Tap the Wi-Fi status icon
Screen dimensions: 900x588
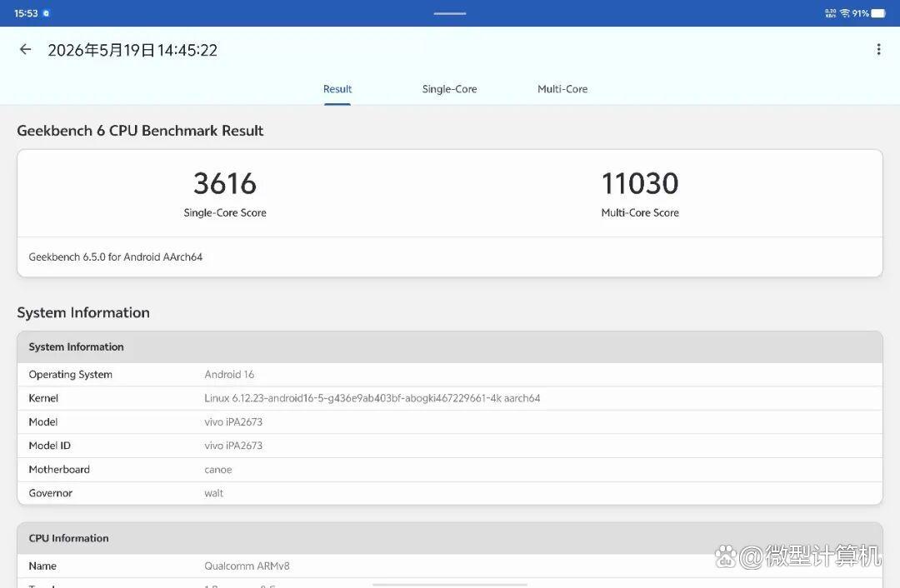click(845, 13)
